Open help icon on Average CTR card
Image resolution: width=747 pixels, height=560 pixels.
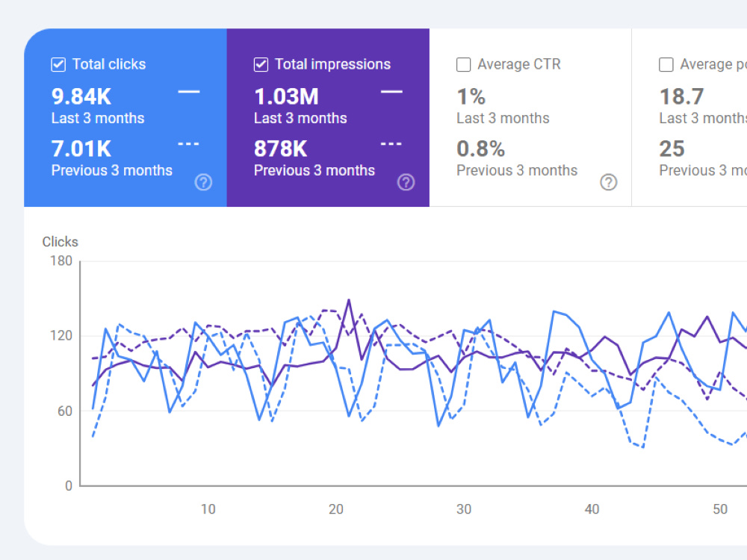(608, 182)
